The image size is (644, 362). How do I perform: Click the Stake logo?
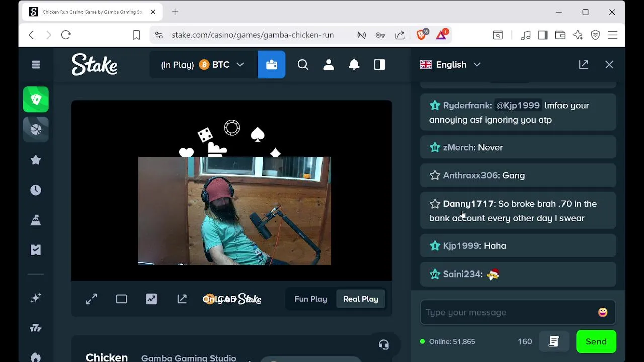pyautogui.click(x=95, y=65)
